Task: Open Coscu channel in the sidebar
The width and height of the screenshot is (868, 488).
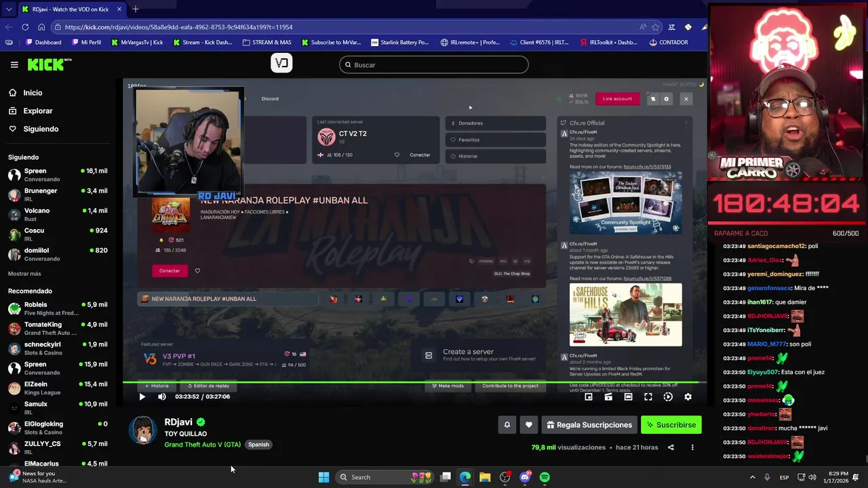Action: 58,234
